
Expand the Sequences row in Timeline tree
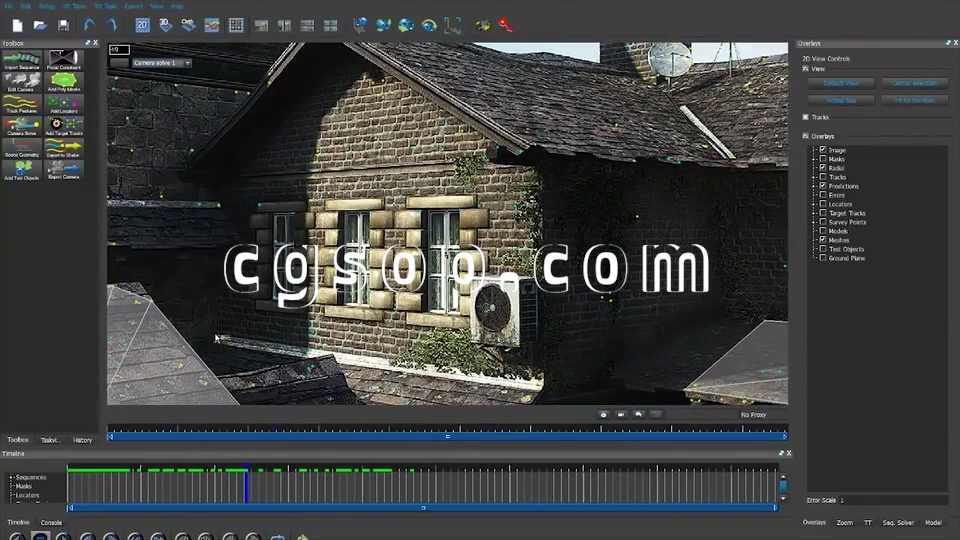click(12, 477)
